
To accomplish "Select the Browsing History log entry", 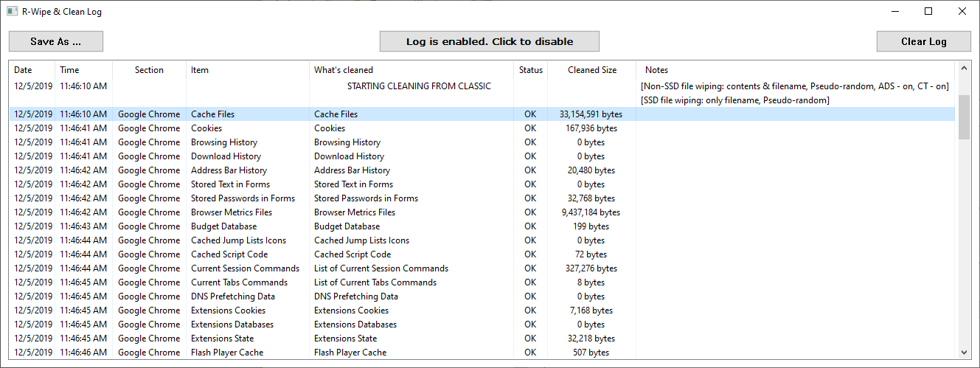I will (482, 142).
